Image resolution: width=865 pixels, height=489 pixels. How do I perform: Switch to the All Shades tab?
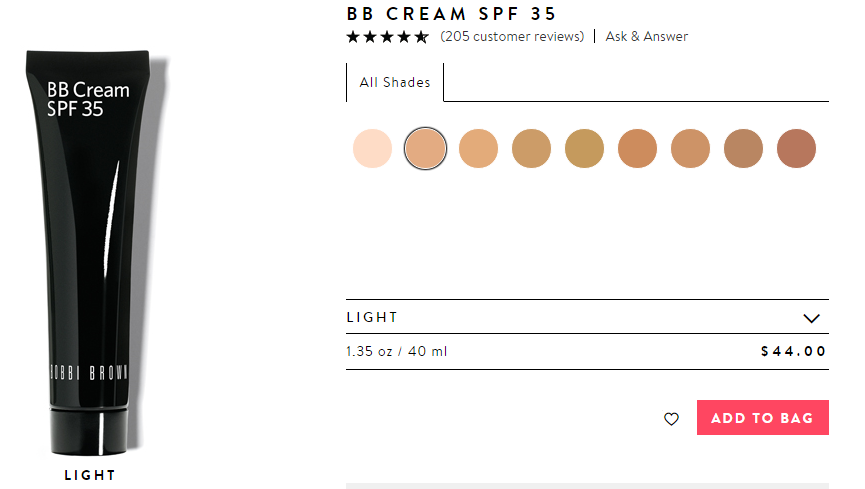tap(395, 83)
